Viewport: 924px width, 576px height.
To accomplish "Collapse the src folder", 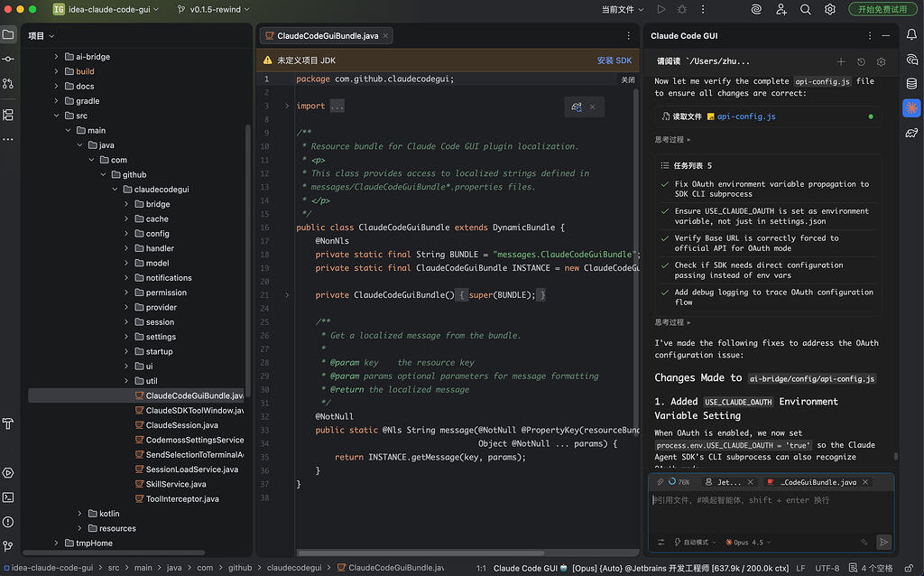I will (57, 116).
